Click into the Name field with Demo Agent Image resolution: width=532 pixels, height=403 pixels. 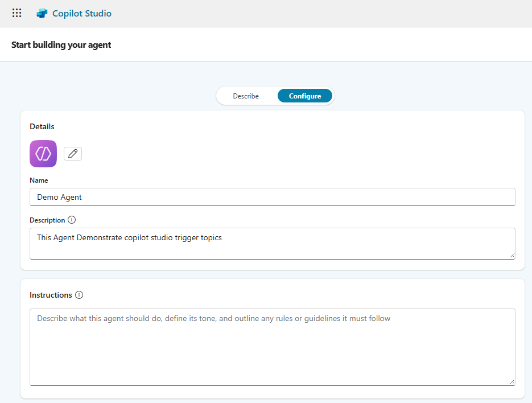click(272, 197)
